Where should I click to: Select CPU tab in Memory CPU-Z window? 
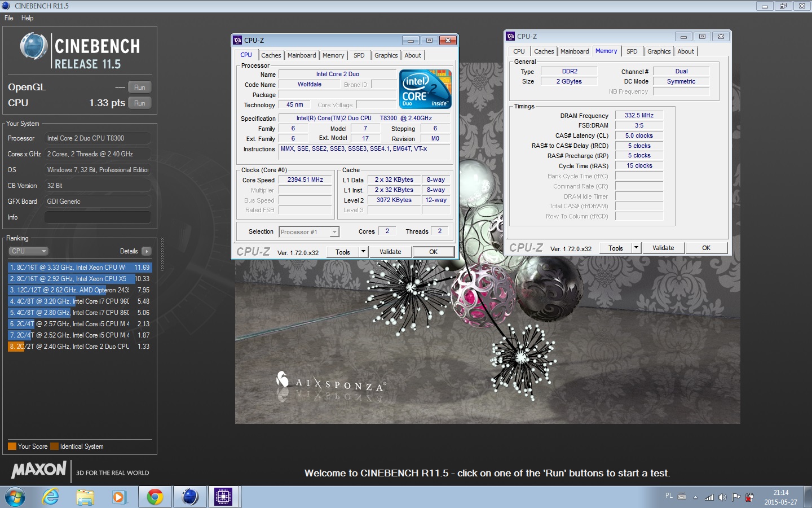(519, 51)
